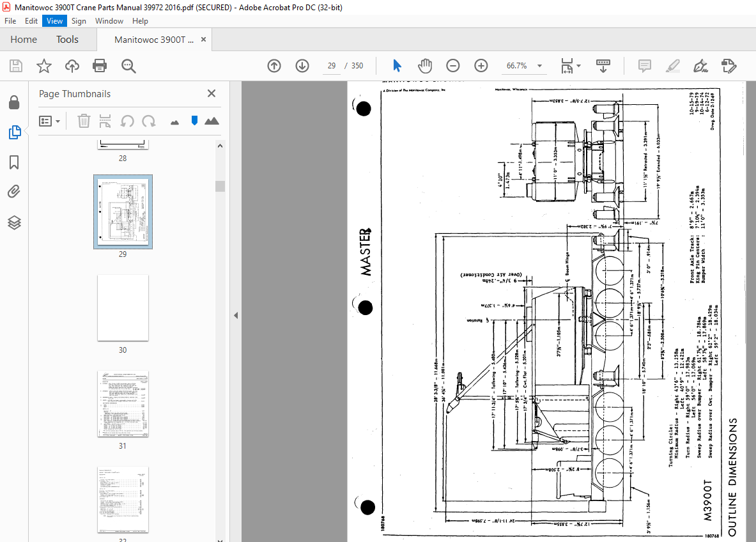Click the page number input field
Viewport: 756px width, 542px height.
point(332,66)
